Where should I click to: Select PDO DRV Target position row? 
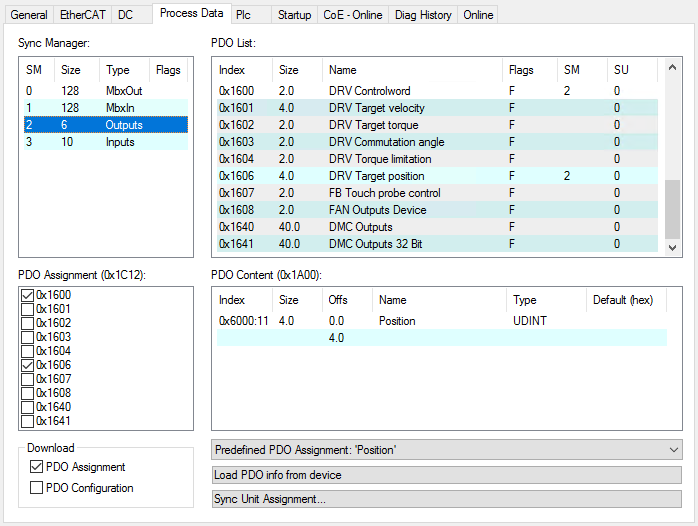(438, 176)
